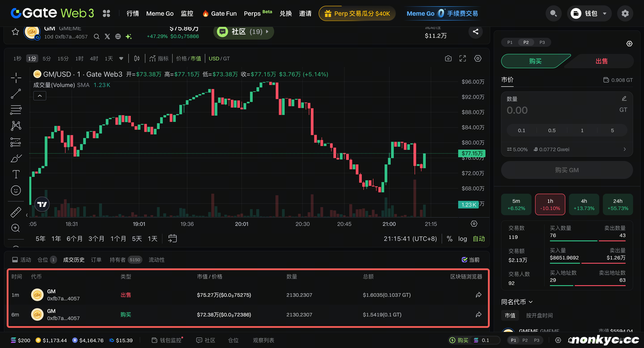
Task: Select the crosshair cursor tool
Action: 16,78
